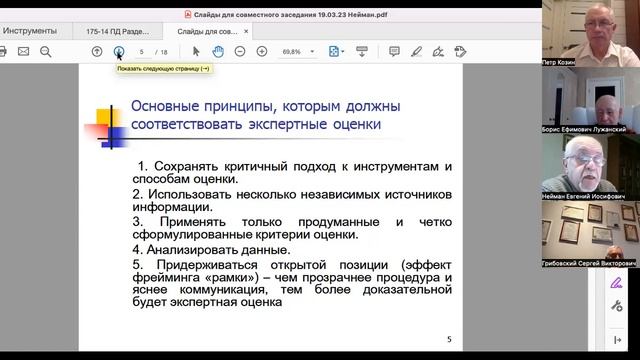
Task: Add a comment note
Action: click(394, 51)
